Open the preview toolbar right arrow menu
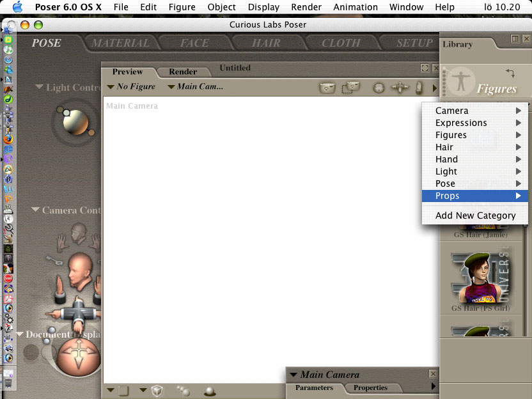 pos(435,88)
